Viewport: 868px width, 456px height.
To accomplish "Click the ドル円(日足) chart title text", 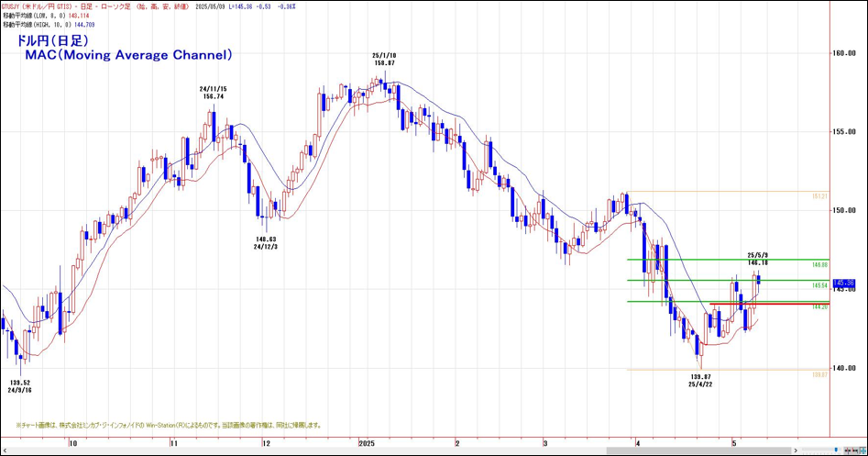I will (x=52, y=41).
